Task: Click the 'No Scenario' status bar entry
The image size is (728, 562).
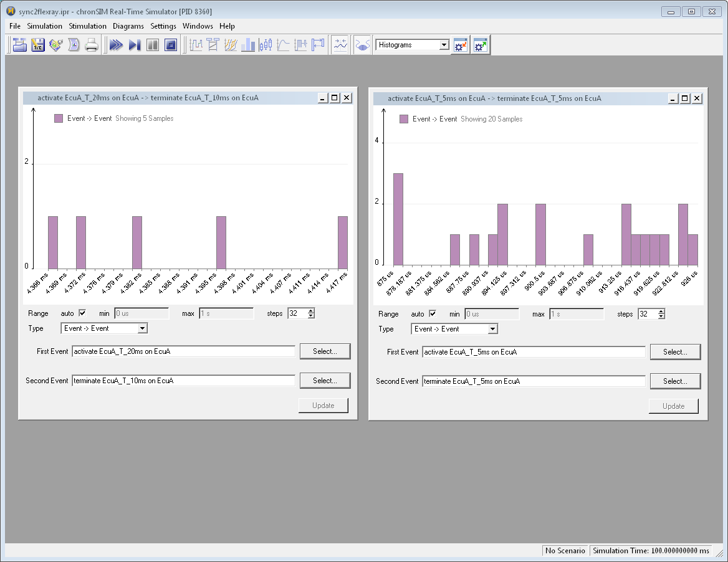Action: [x=565, y=550]
